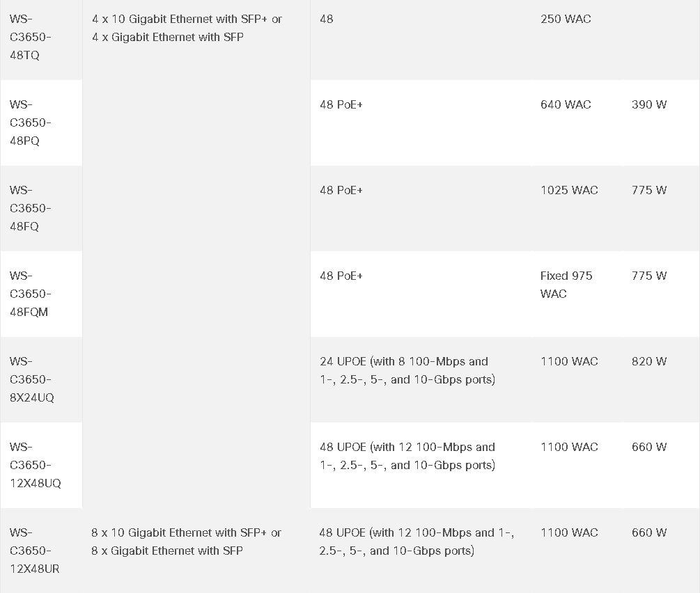Click the WS-C3650-48TQ model cell
700x593 pixels.
pos(30,37)
